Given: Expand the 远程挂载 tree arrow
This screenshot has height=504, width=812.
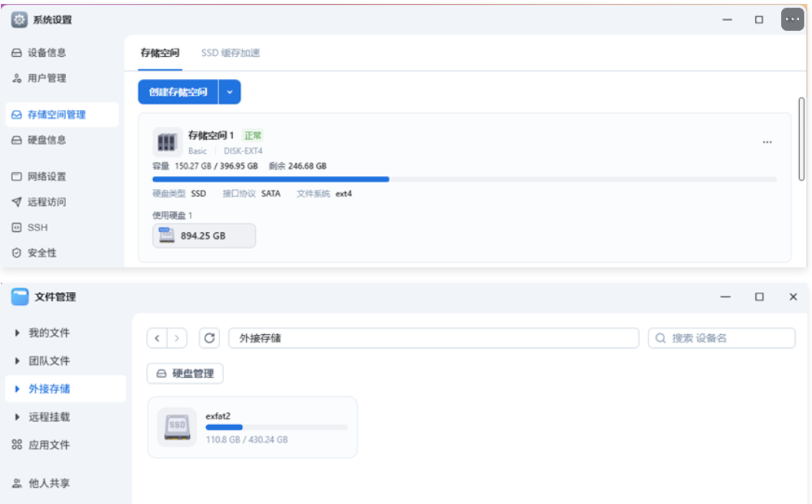Looking at the screenshot, I should (17, 416).
